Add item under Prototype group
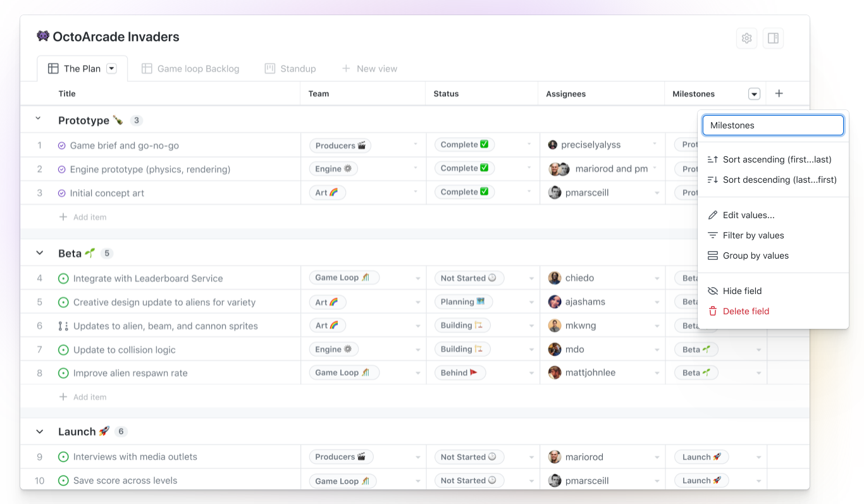The height and width of the screenshot is (504, 864). [x=83, y=217]
